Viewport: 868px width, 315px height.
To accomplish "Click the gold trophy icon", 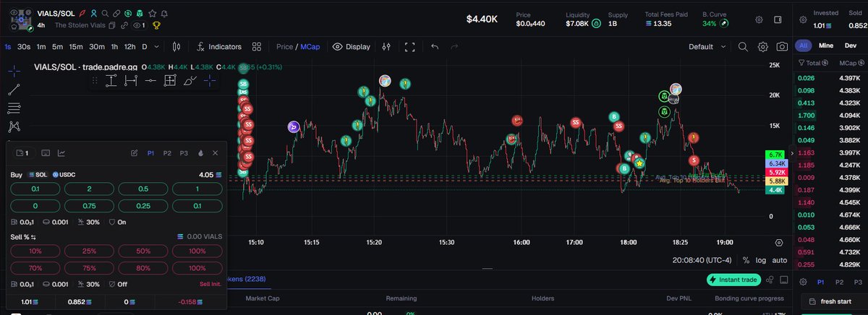I will coord(156,25).
